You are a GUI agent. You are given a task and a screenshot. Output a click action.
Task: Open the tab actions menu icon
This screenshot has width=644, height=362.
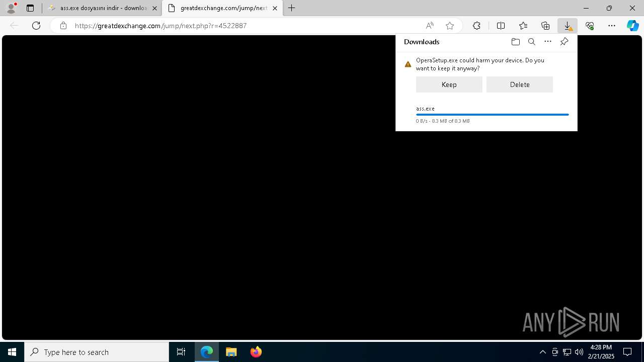pos(30,8)
